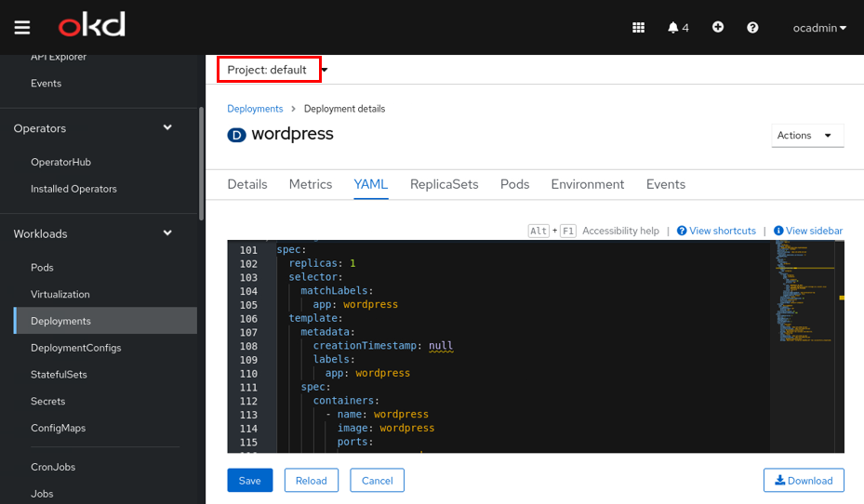
Task: Switch to the Metrics tab
Action: 311,184
